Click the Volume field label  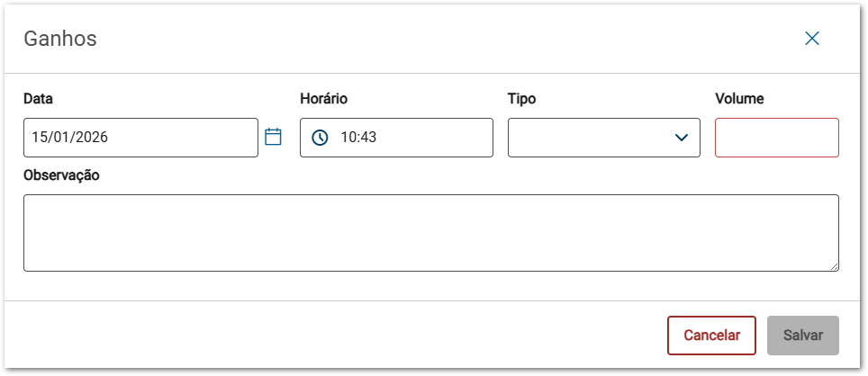tap(739, 99)
